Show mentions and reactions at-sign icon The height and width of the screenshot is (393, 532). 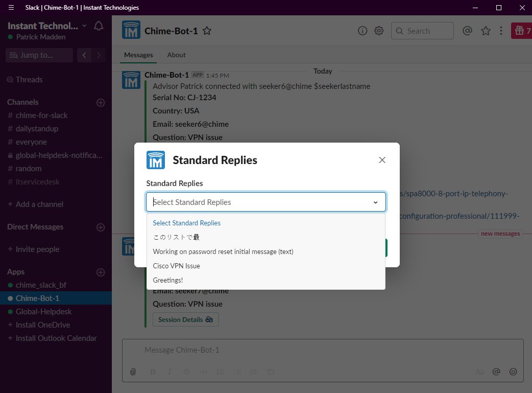tap(467, 31)
